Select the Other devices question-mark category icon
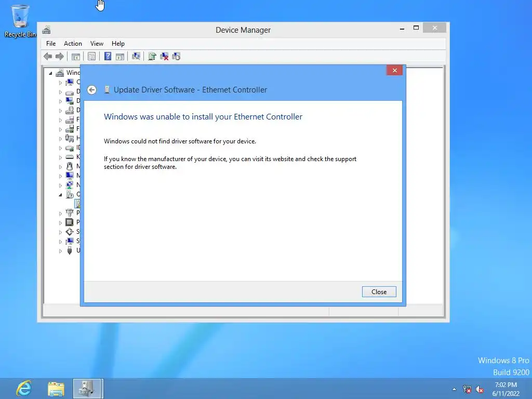This screenshot has width=532, height=399. tap(70, 194)
